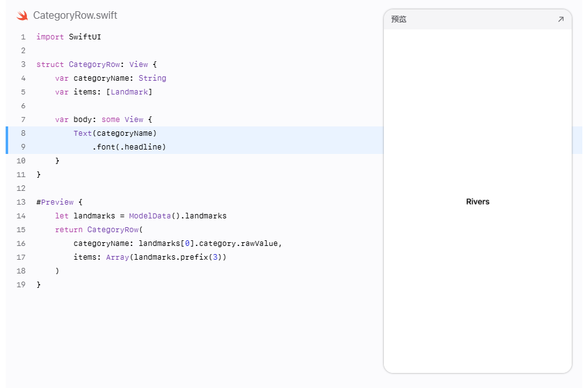Viewport: 588px width, 388px height.
Task: Click 'items: Array(landmarks.prefix(3))' line
Action: 150,257
